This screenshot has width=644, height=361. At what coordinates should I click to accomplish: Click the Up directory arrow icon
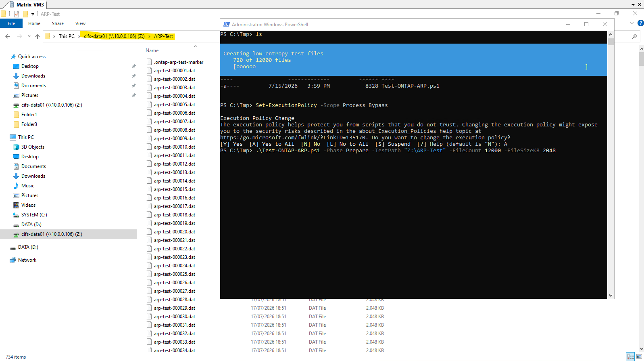click(38, 36)
